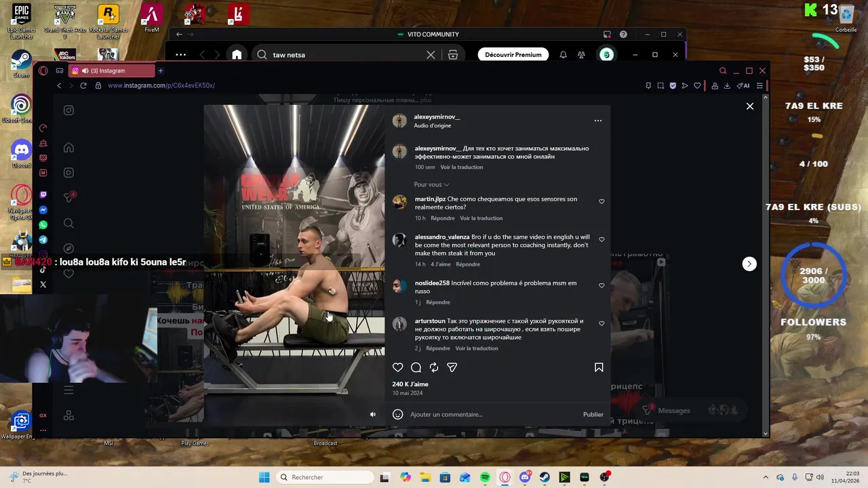The height and width of the screenshot is (488, 868).
Task: Open Instagram logo at sidebar top
Action: pos(68,110)
